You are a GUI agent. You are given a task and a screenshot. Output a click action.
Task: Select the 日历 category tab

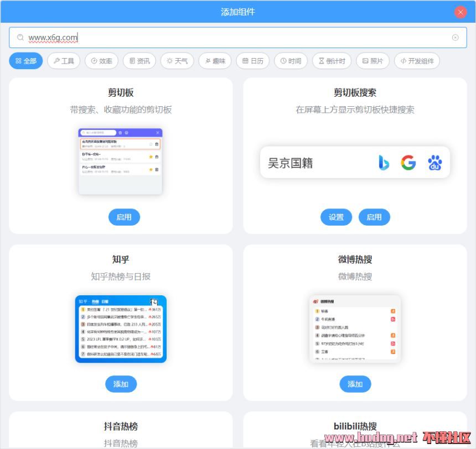click(253, 61)
